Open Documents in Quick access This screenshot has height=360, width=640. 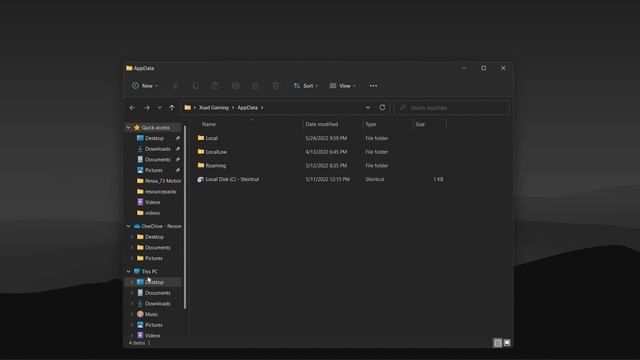coord(158,159)
